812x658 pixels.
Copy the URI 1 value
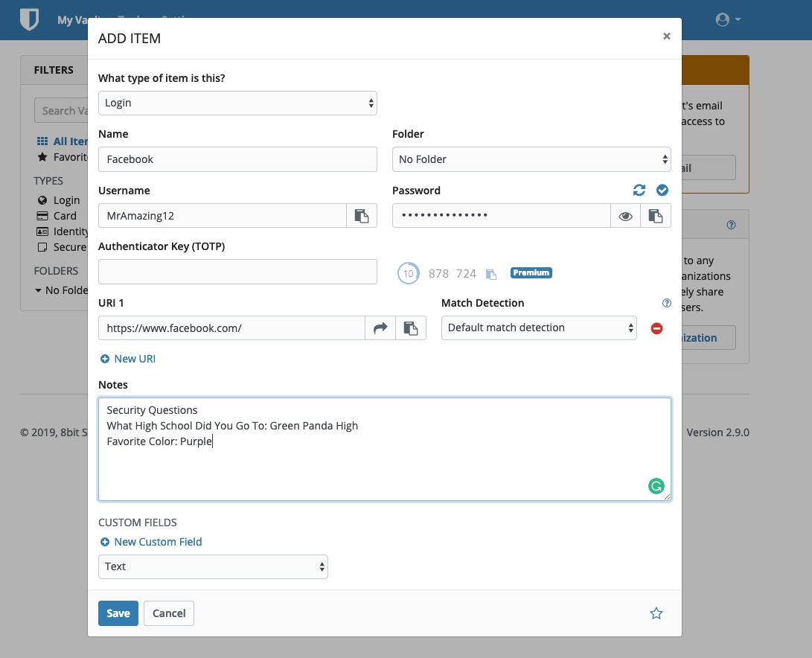click(x=411, y=328)
